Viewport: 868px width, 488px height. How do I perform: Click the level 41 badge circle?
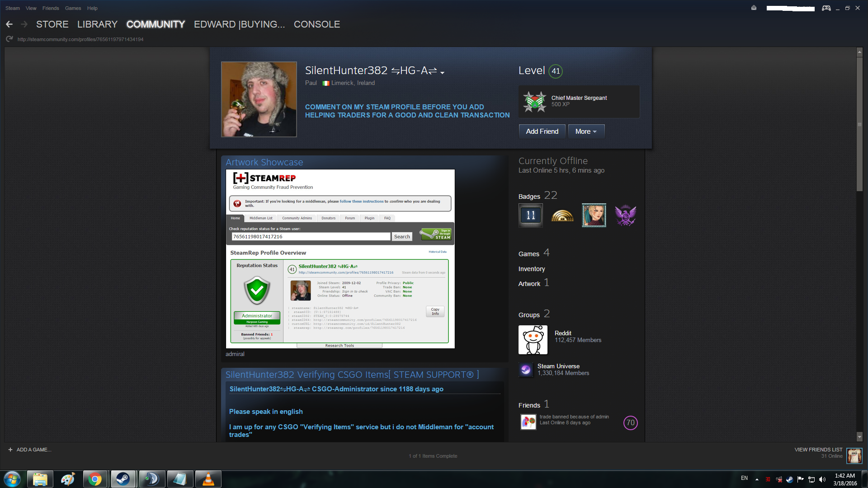coord(556,71)
